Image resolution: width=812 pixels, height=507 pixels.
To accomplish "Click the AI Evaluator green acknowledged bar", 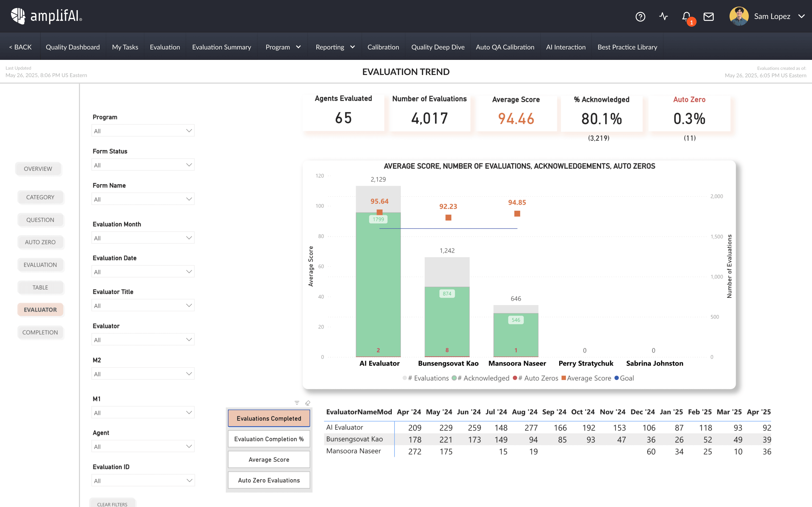I will pyautogui.click(x=378, y=285).
